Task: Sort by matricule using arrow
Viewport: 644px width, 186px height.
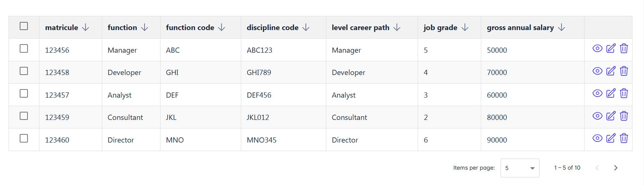Action: tap(85, 27)
